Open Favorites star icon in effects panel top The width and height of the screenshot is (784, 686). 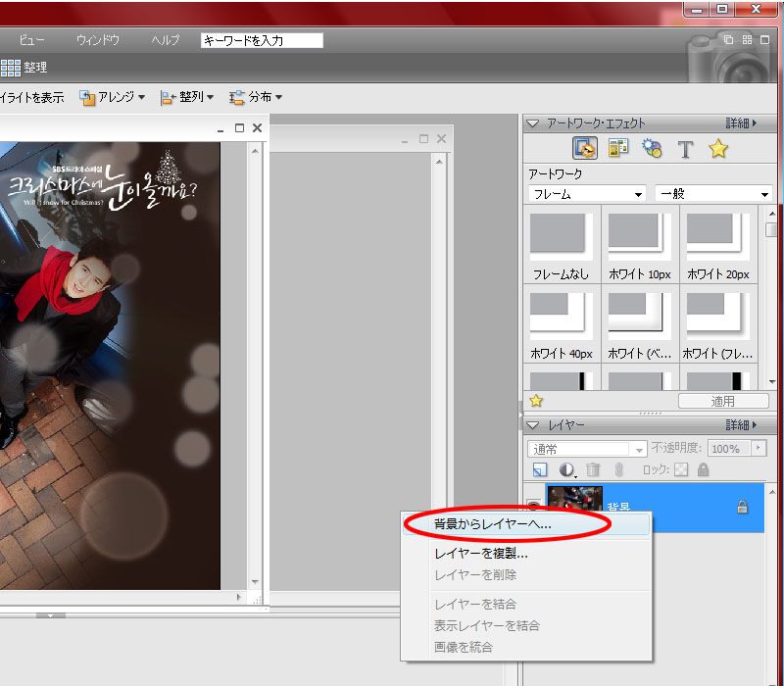(x=718, y=149)
